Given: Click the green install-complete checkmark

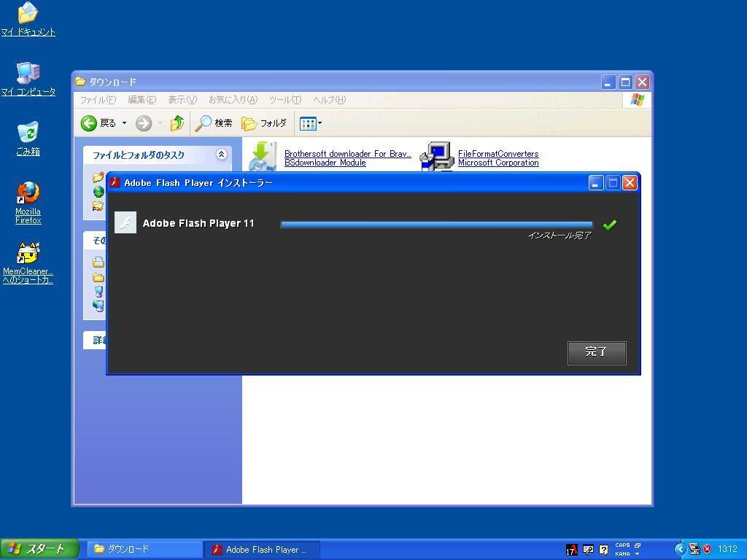Looking at the screenshot, I should pos(610,225).
